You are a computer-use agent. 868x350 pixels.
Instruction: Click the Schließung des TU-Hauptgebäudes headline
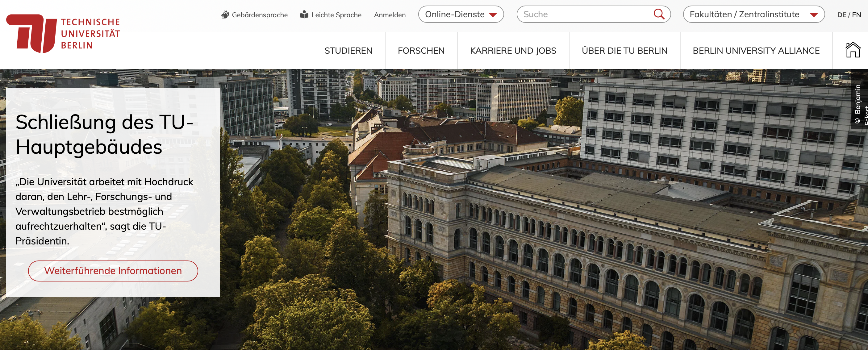tap(104, 134)
